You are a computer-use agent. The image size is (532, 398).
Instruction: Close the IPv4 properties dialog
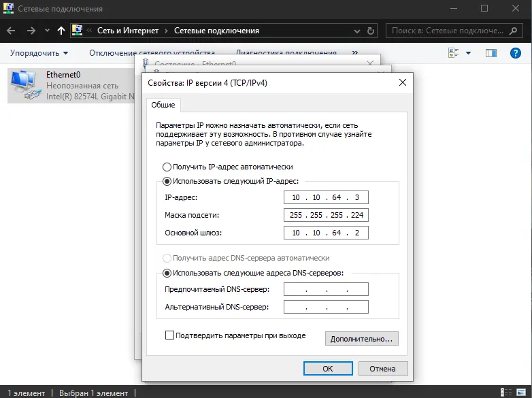(403, 82)
